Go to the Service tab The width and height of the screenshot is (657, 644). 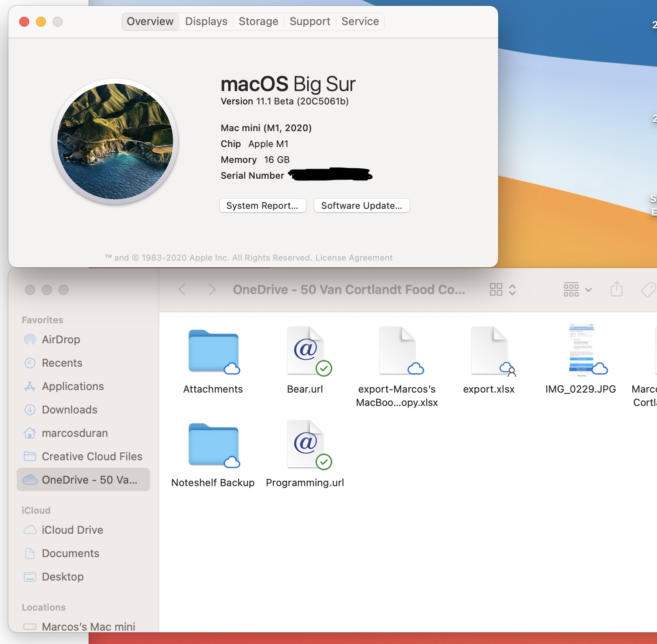[360, 21]
